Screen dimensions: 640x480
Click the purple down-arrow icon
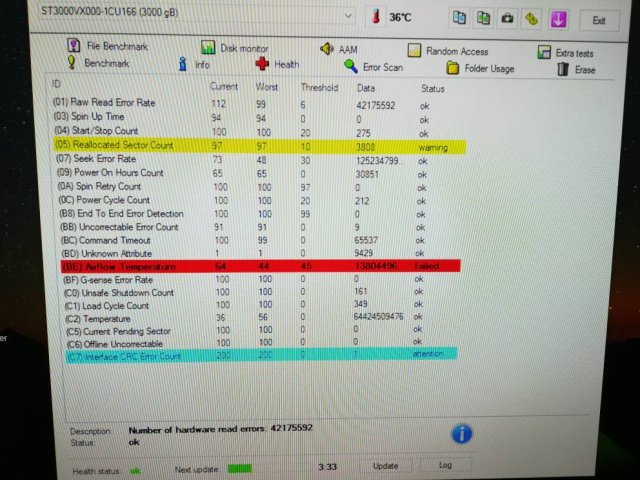[x=557, y=19]
